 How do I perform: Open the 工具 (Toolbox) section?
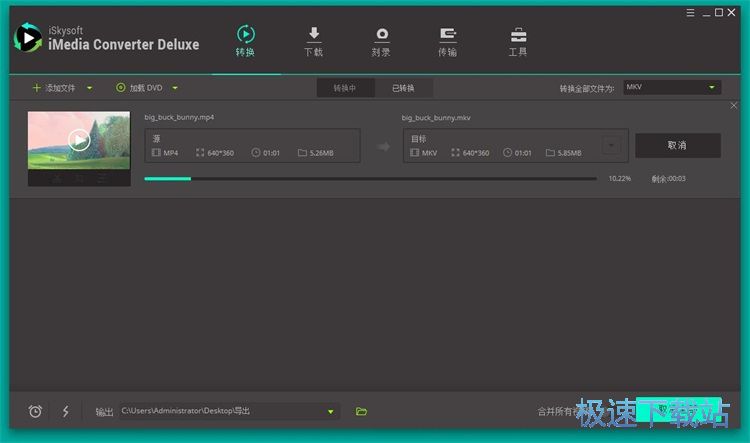tap(518, 42)
